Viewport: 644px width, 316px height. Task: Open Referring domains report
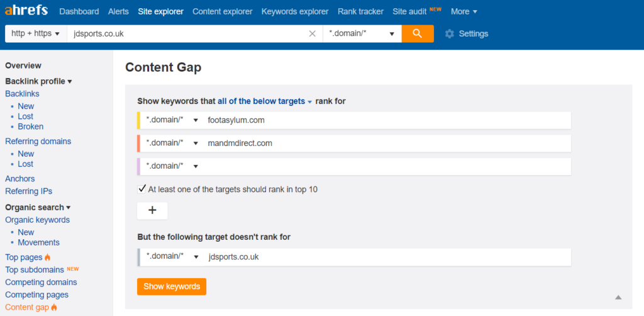click(38, 142)
